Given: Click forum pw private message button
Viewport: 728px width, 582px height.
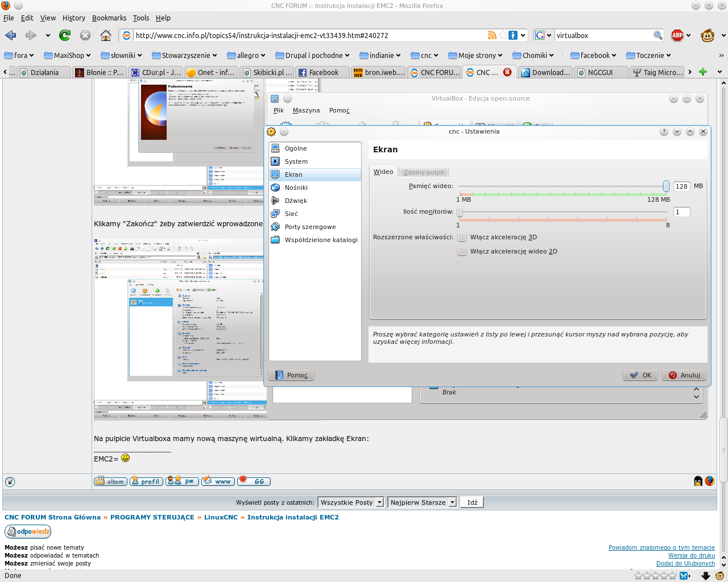Looking at the screenshot, I should pyautogui.click(x=181, y=481).
